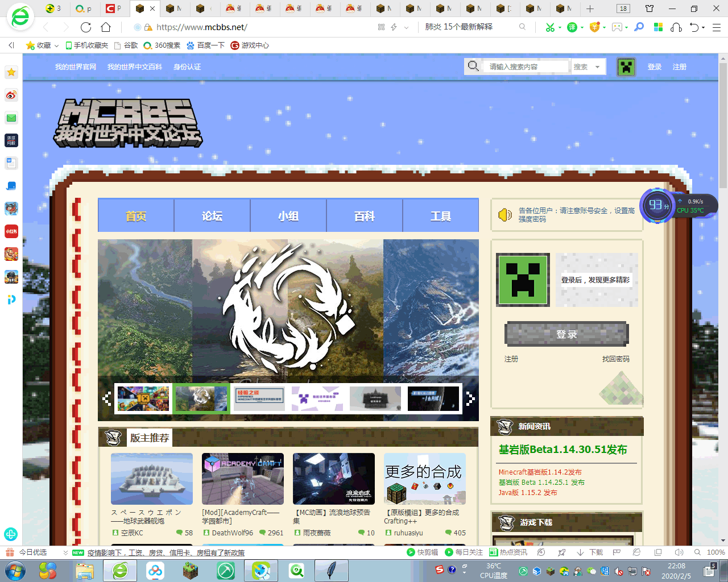The image size is (728, 582).
Task: Click the rocket accelerator icon in status bar
Action: [562, 552]
